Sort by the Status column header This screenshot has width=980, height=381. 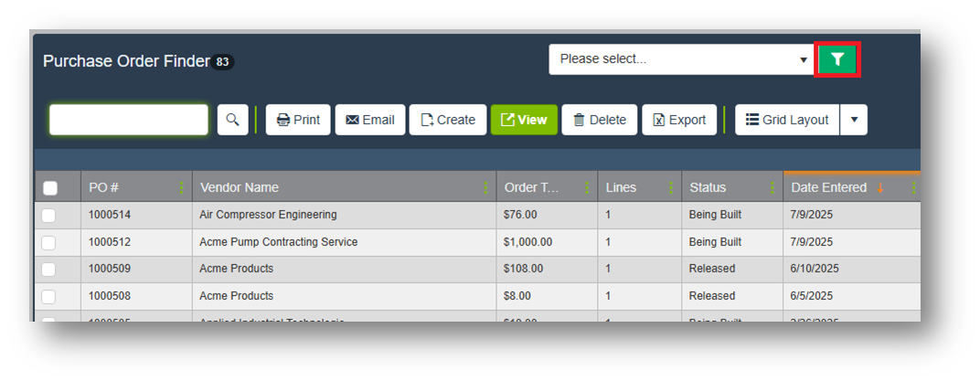click(x=708, y=187)
